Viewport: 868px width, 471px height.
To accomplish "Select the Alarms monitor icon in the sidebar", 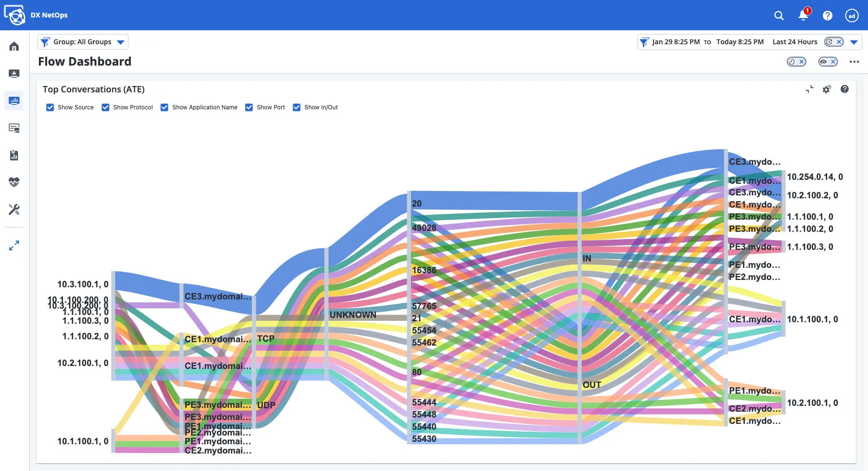I will 14,73.
